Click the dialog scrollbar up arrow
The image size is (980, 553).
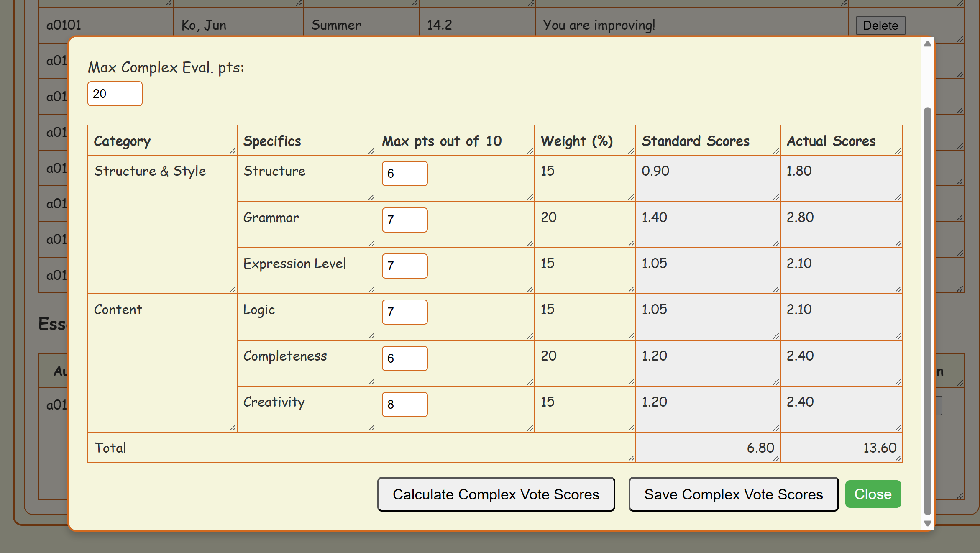927,44
